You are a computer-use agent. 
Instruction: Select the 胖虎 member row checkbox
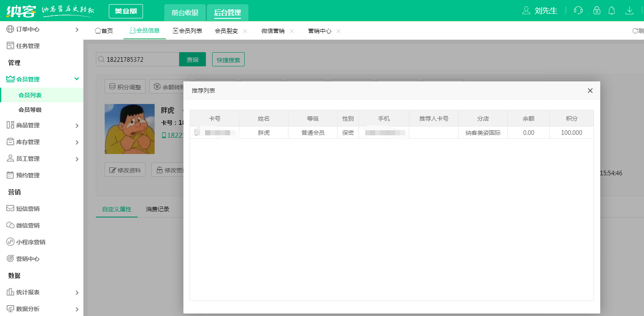pos(196,132)
